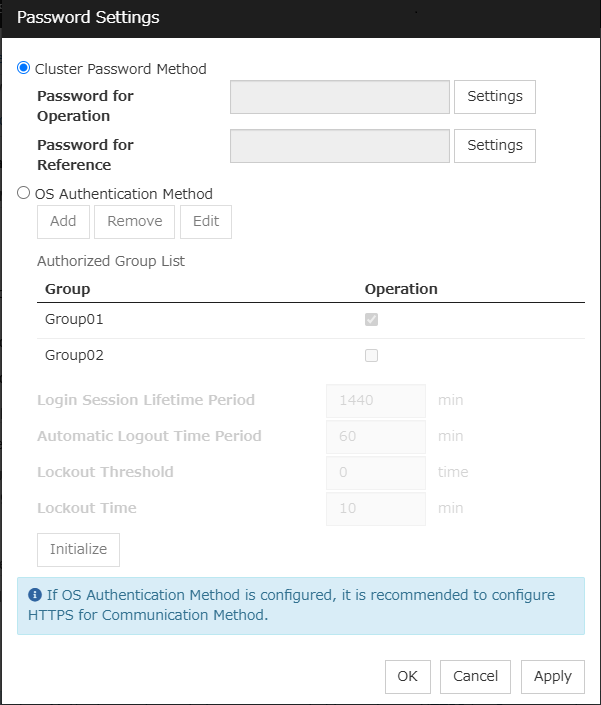Confirm with the OK button
This screenshot has width=601, height=705.
[407, 676]
